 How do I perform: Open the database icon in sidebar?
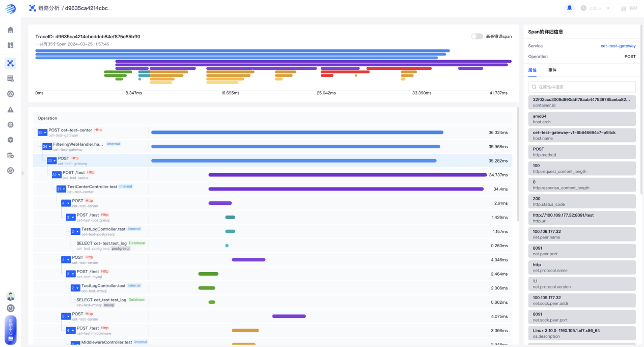(10, 155)
